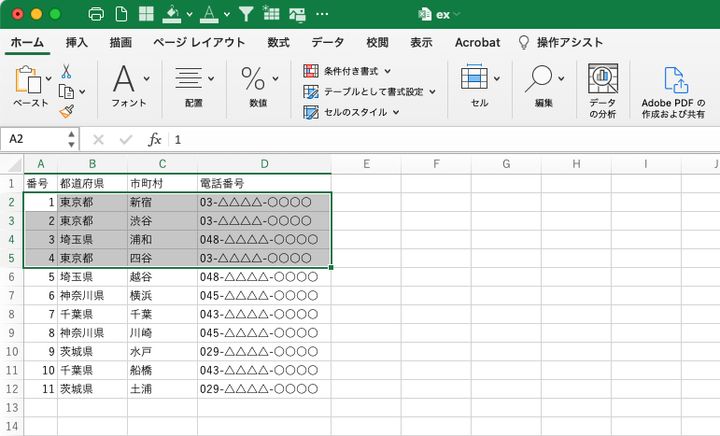This screenshot has width=720, height=436.
Task: Open the Editing (編集) group button
Action: (x=544, y=85)
